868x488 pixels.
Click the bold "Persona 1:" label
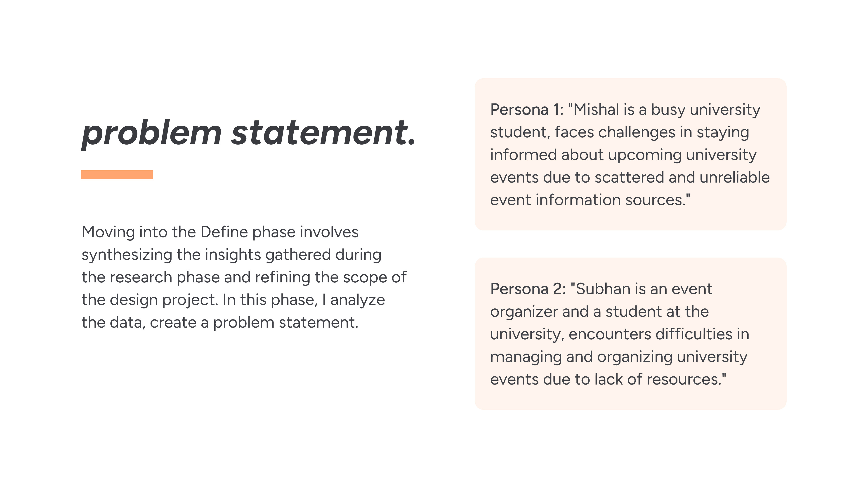point(527,110)
